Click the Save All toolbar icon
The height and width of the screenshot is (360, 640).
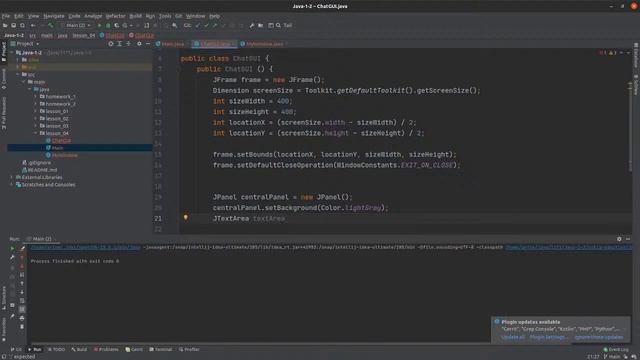[x=13, y=25]
